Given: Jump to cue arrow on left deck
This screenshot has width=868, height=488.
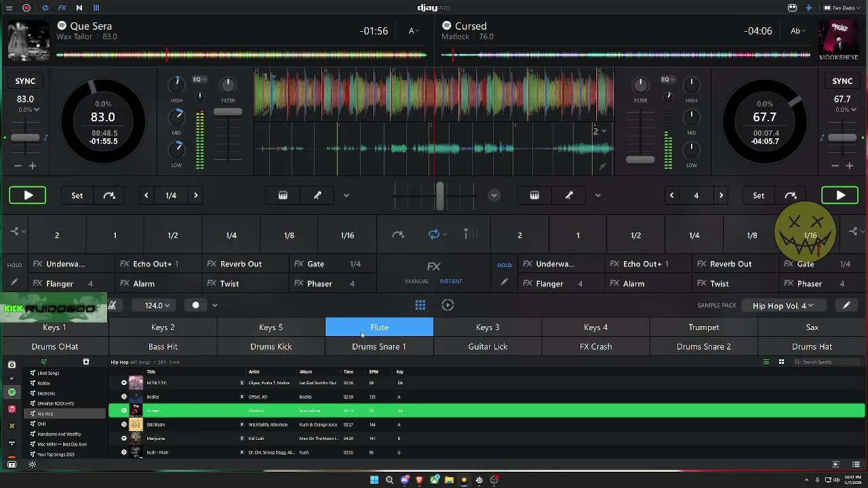Looking at the screenshot, I should (x=109, y=195).
